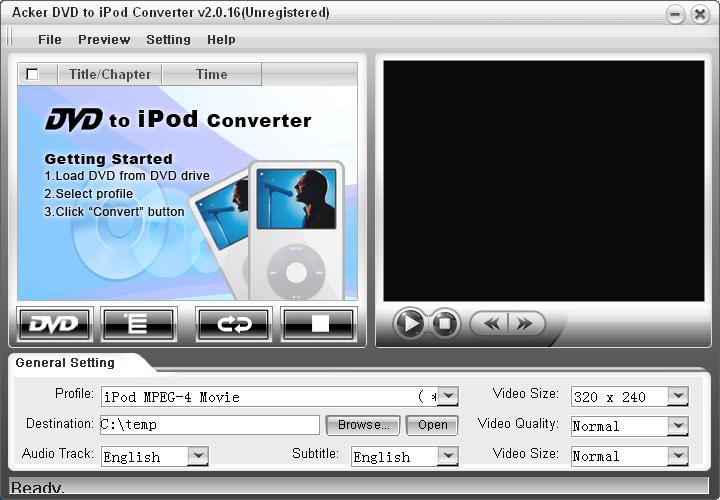720x500 pixels.
Task: Play the preview video
Action: coord(410,323)
